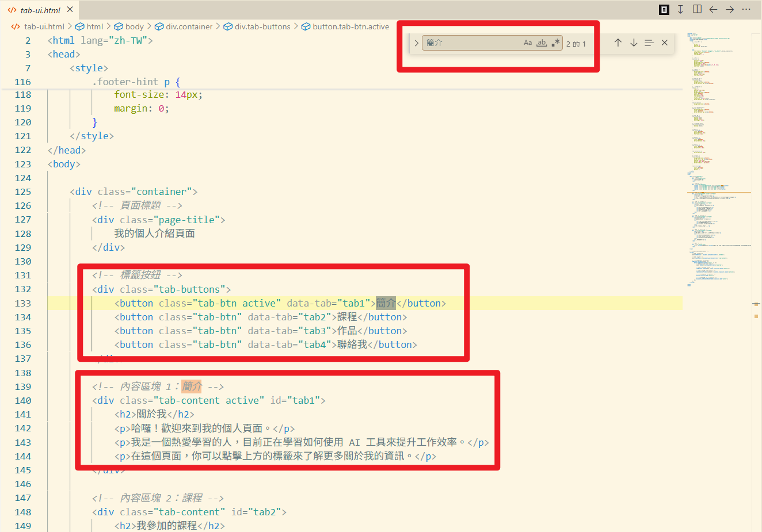The image size is (762, 532).
Task: Enable Match Whole Word option
Action: [x=542, y=43]
